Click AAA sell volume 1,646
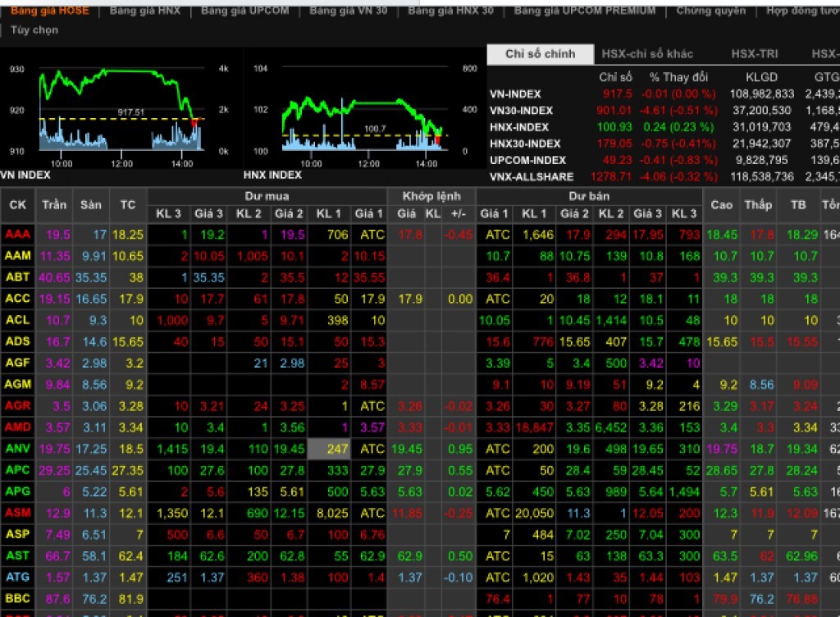Screen dimensions: 840x617 538,235
